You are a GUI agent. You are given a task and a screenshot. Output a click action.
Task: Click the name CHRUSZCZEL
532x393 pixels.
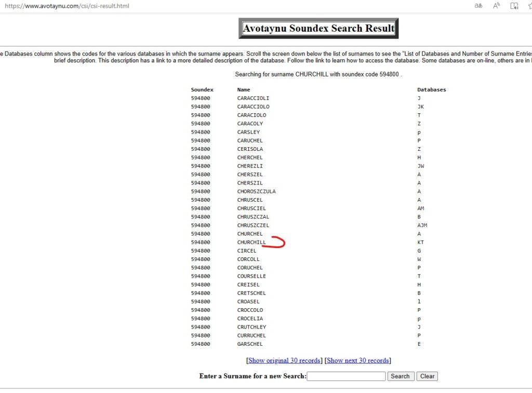pos(253,225)
